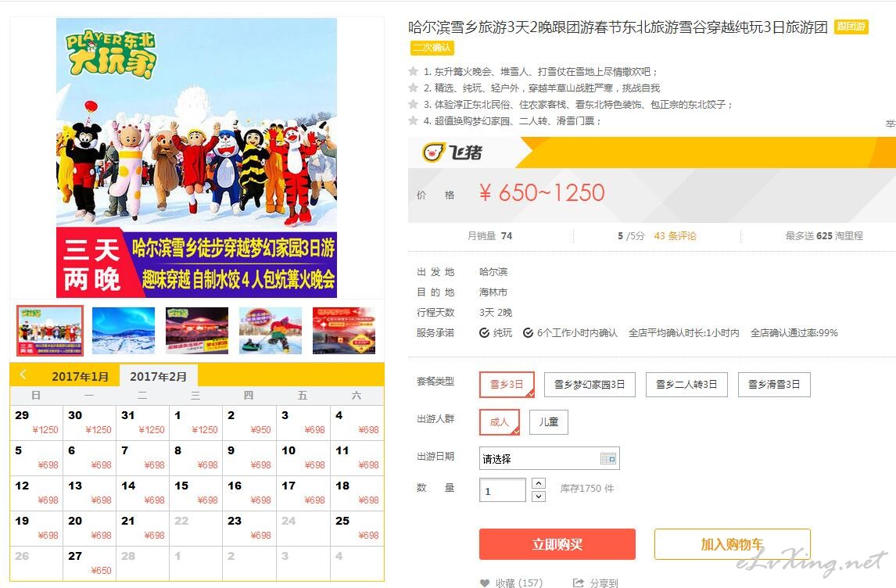Click the Fliggy (飞猪) logo icon
The image size is (896, 588).
(432, 152)
